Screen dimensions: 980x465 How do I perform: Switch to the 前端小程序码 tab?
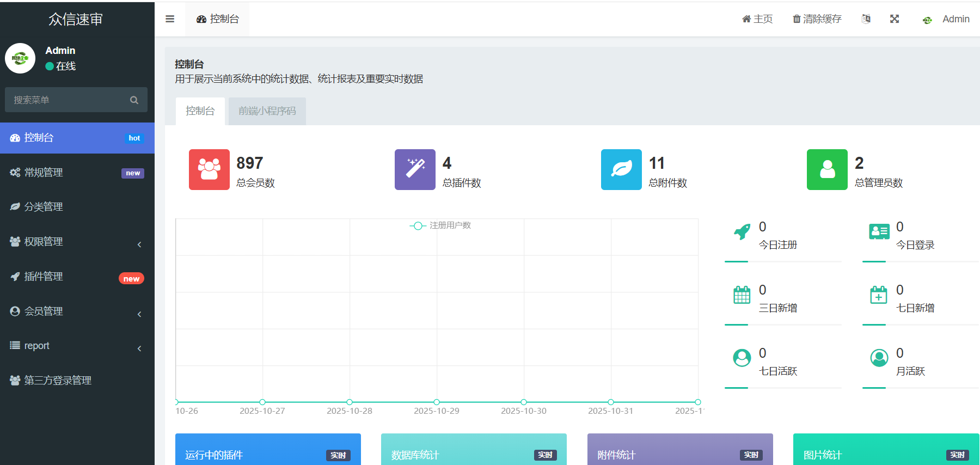coord(267,111)
